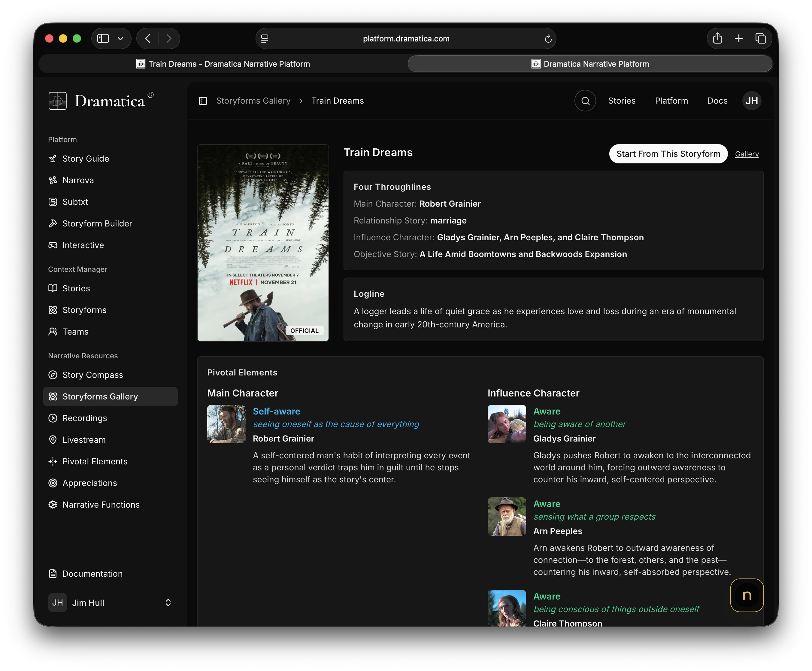The width and height of the screenshot is (812, 671).
Task: Click the Story Compass sidebar icon
Action: pos(53,375)
